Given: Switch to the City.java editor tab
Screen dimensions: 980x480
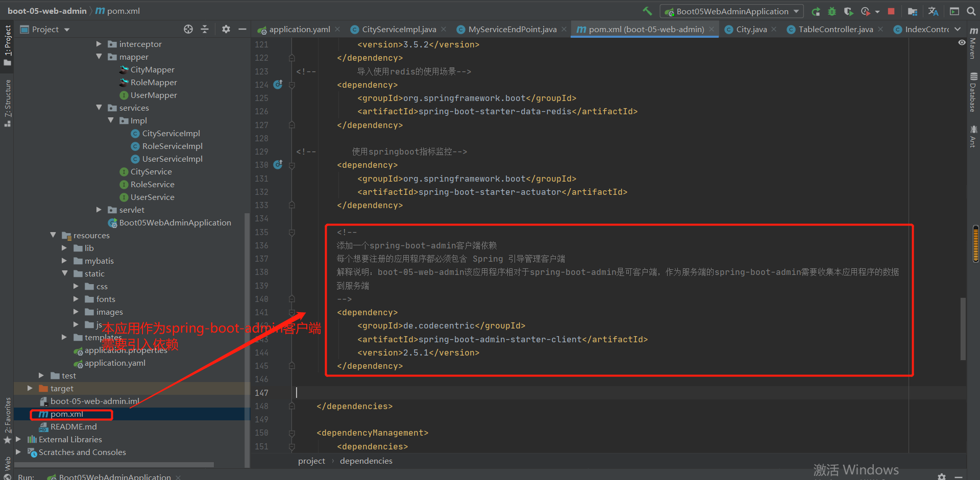Looking at the screenshot, I should click(751, 29).
